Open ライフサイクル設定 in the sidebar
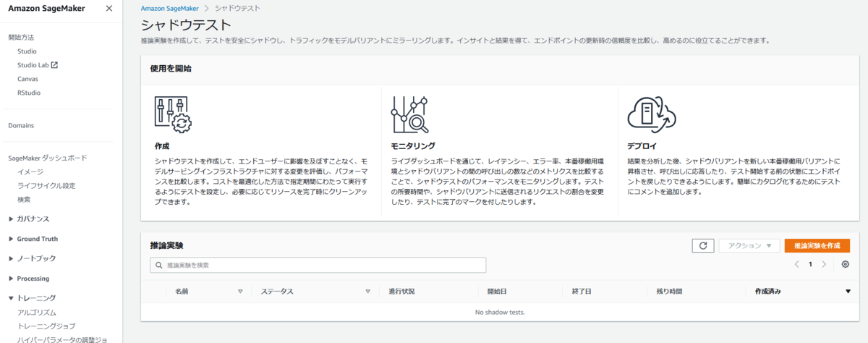The height and width of the screenshot is (343, 868). tap(46, 185)
